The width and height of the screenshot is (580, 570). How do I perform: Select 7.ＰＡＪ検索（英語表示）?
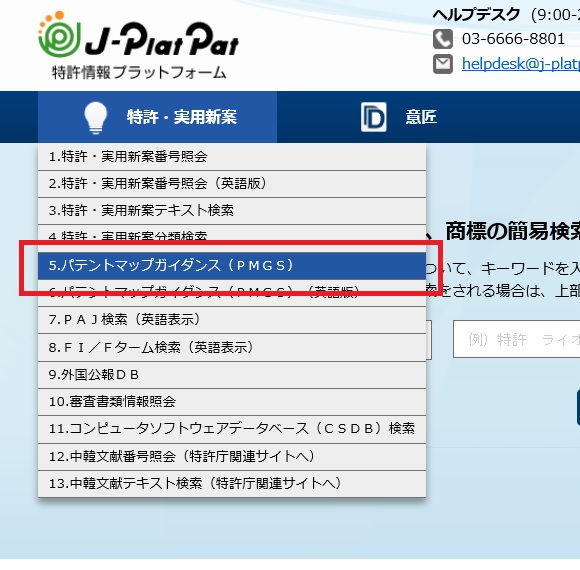coord(232,320)
